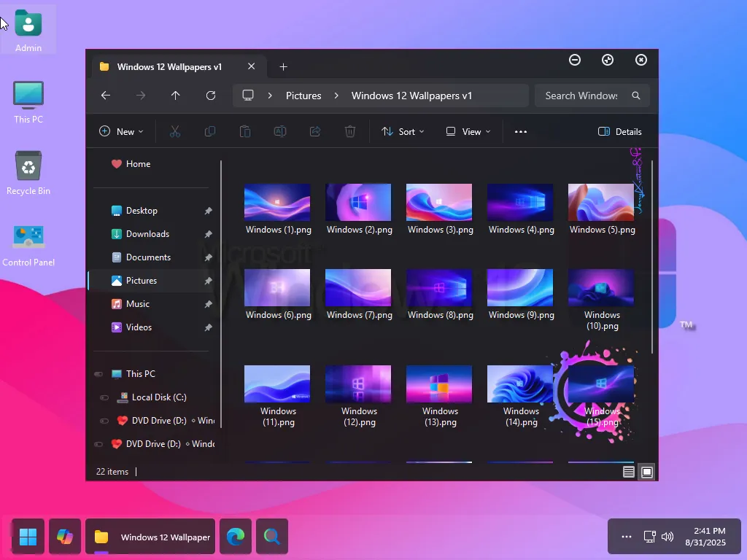Open the See more ellipsis menu
747x560 pixels.
(521, 131)
